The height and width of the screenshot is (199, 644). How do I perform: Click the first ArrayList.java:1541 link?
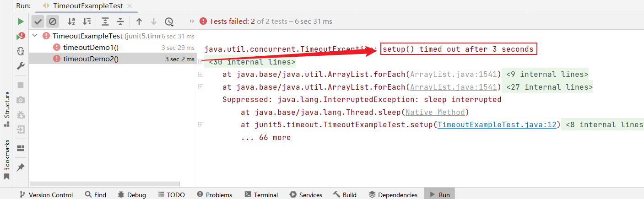coord(453,75)
